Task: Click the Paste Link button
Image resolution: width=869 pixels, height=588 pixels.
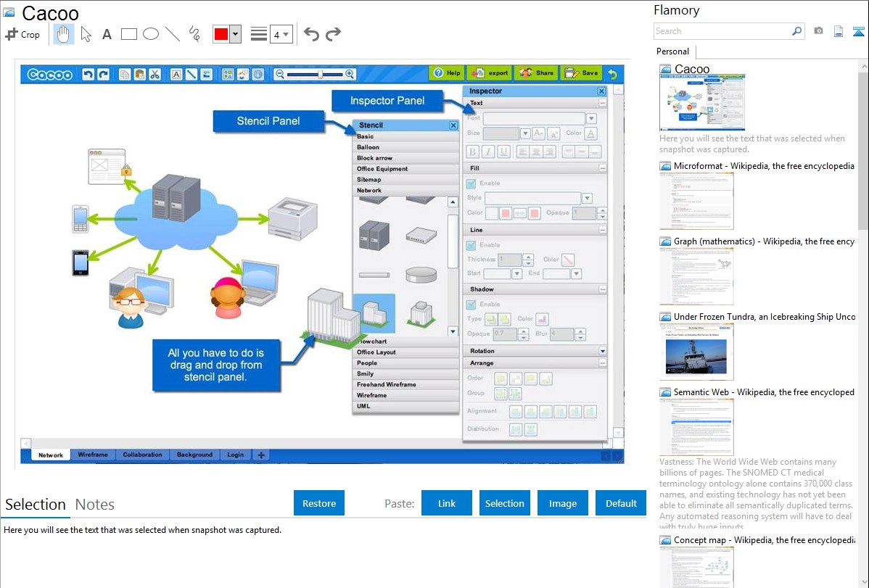Action: (x=447, y=503)
